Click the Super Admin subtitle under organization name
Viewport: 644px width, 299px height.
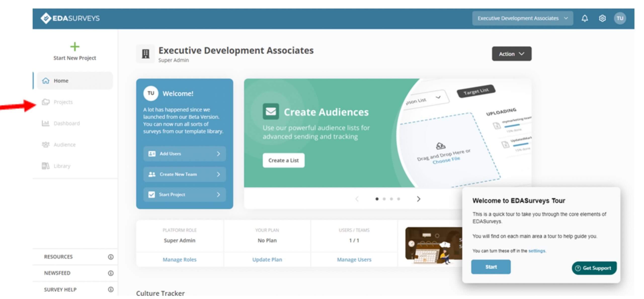pos(173,60)
